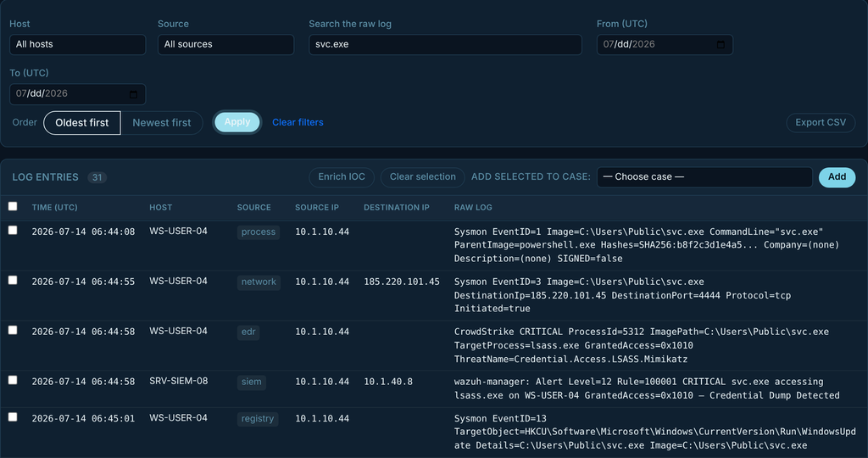
Task: Click the Sysmon EventID=1 raw log text
Action: pyautogui.click(x=647, y=245)
